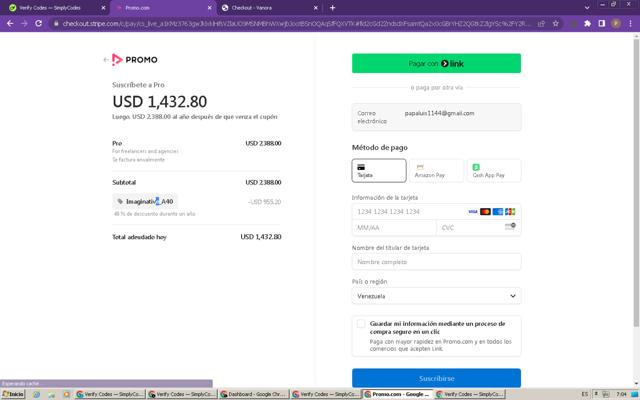Click the tag icon in the coupon chip
The height and width of the screenshot is (400, 640).
pyautogui.click(x=120, y=201)
